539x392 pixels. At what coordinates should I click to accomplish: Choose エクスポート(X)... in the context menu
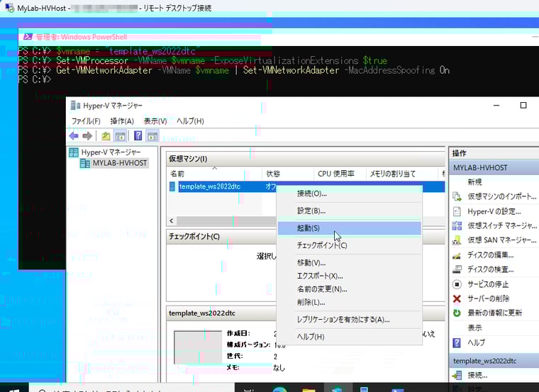349,276
